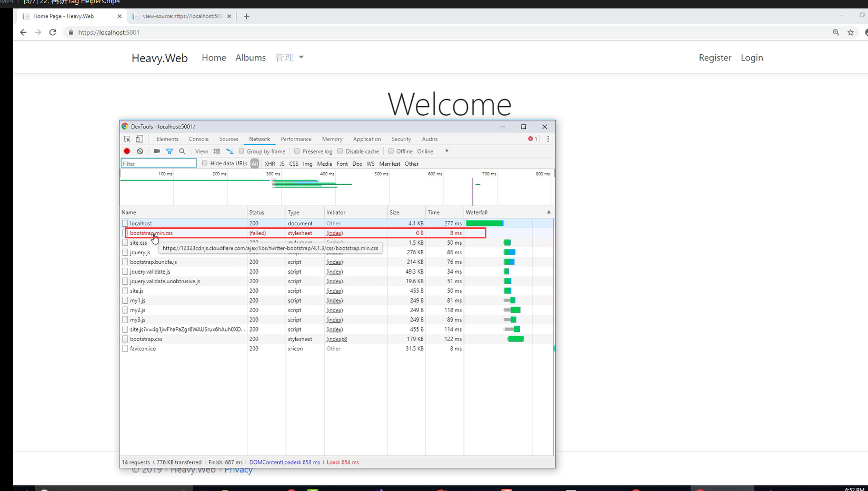This screenshot has height=491, width=868.
Task: Select checkbox beside localhost request row
Action: [x=125, y=223]
